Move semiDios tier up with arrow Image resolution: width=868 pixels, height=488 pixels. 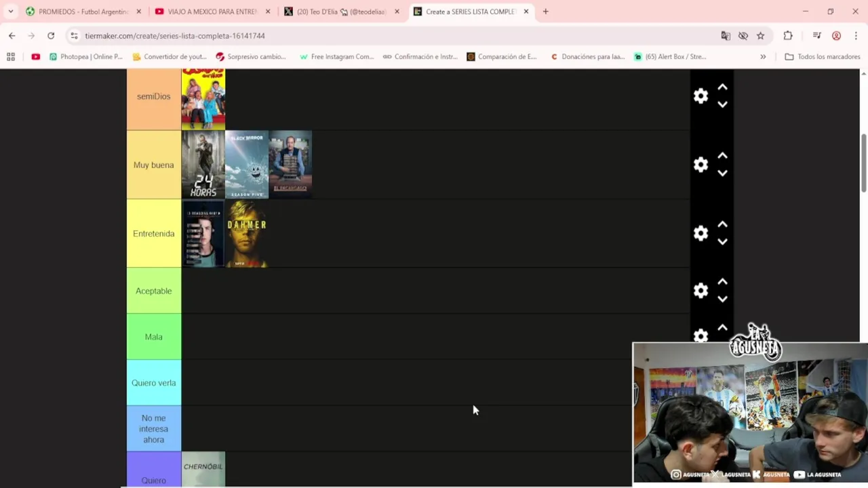722,87
